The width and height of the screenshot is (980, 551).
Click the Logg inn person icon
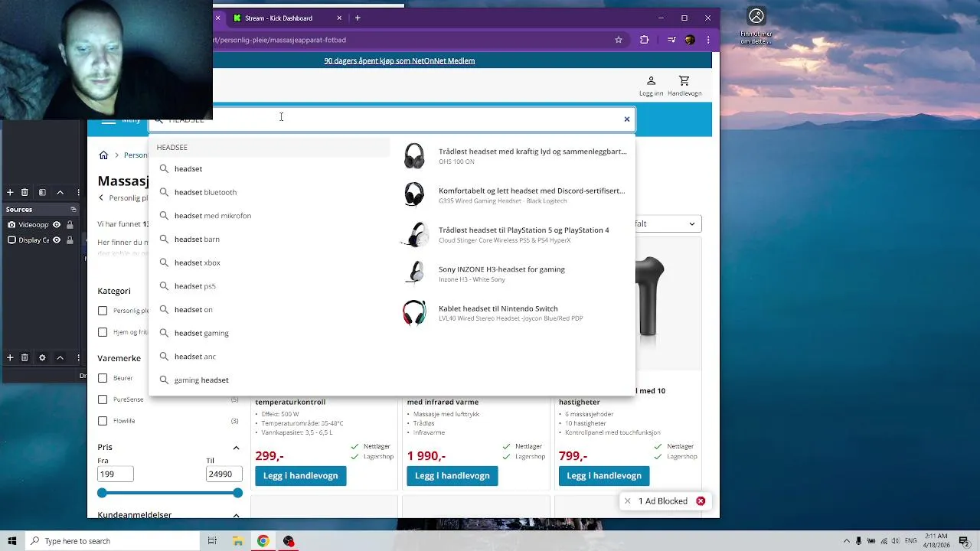pos(651,81)
